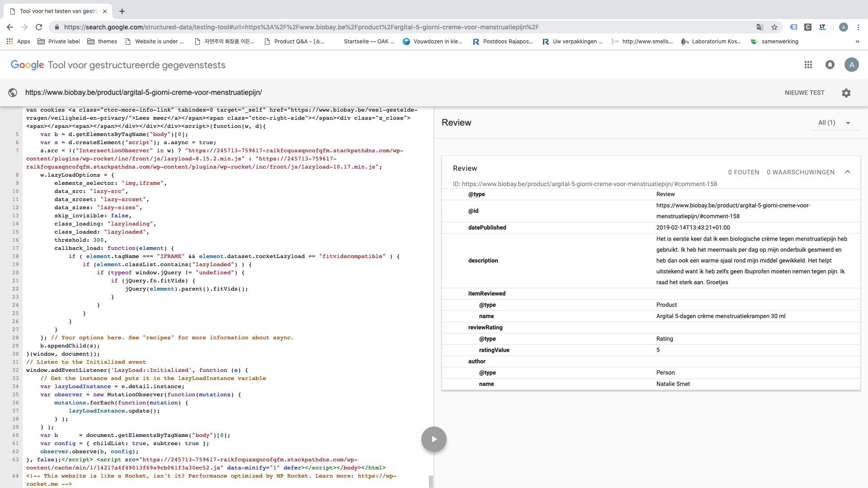The image size is (868, 488).
Task: Click the NIEUWE TEST button
Action: (804, 93)
